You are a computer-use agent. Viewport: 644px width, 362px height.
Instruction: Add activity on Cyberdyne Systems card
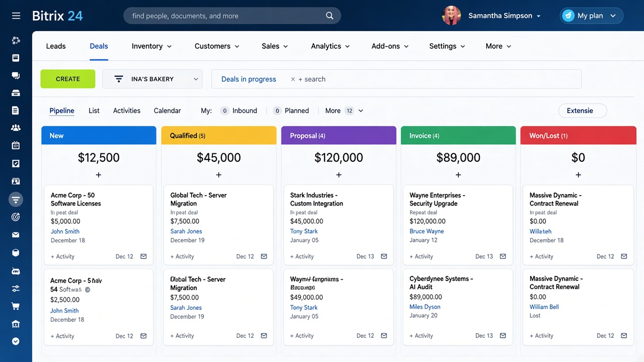point(421,335)
